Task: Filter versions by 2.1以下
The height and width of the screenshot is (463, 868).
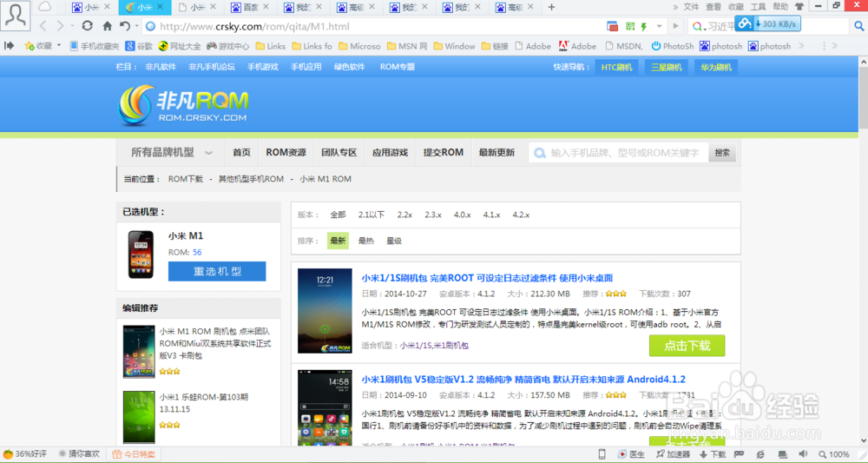Action: pos(371,215)
